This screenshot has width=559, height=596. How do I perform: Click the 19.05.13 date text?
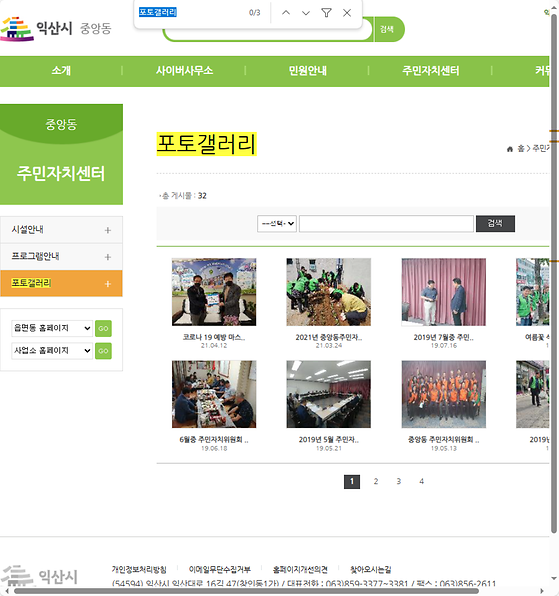(443, 449)
